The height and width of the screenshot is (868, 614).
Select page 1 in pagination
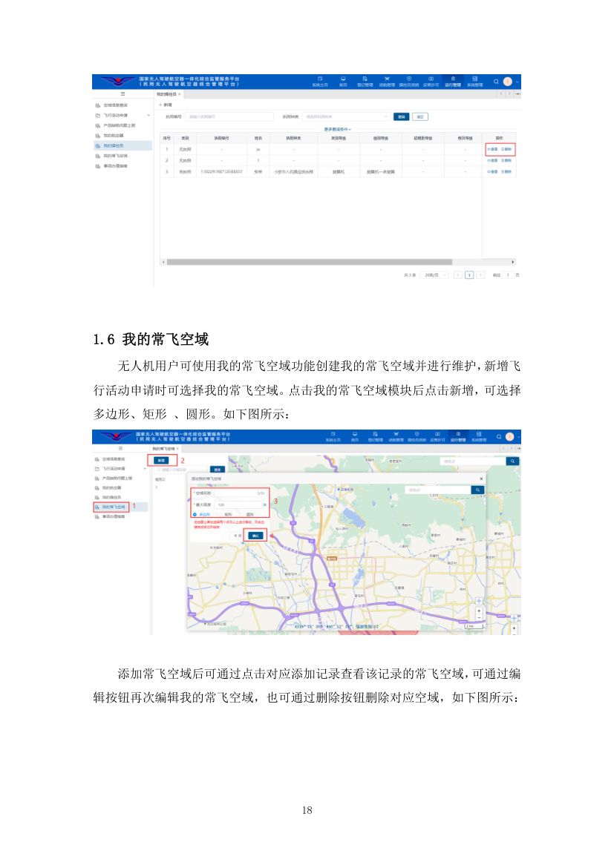click(469, 275)
